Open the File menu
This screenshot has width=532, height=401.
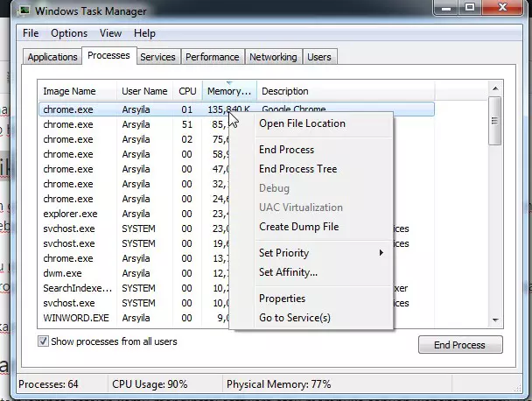click(x=31, y=33)
